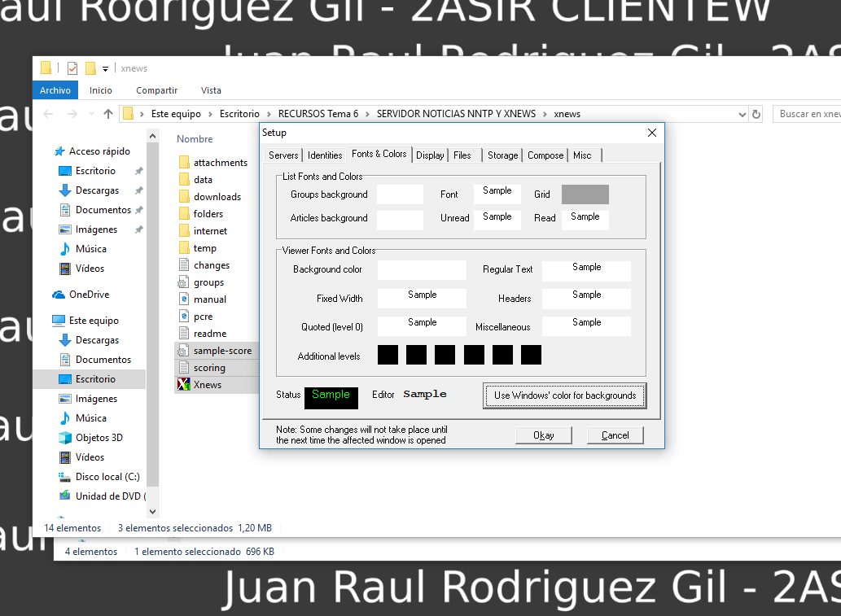Select the attachments folder

coord(221,163)
